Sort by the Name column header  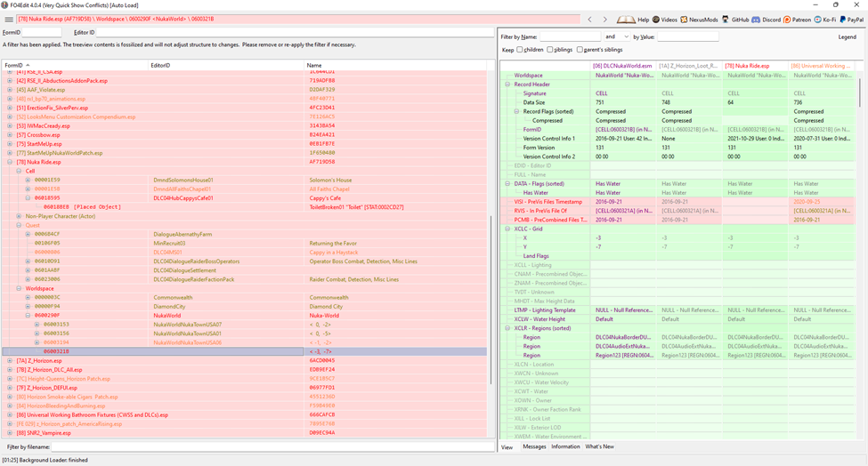click(x=395, y=65)
